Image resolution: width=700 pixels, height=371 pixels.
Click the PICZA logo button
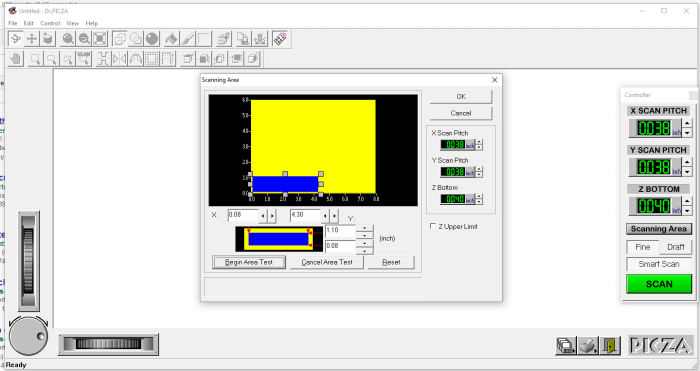pos(660,346)
